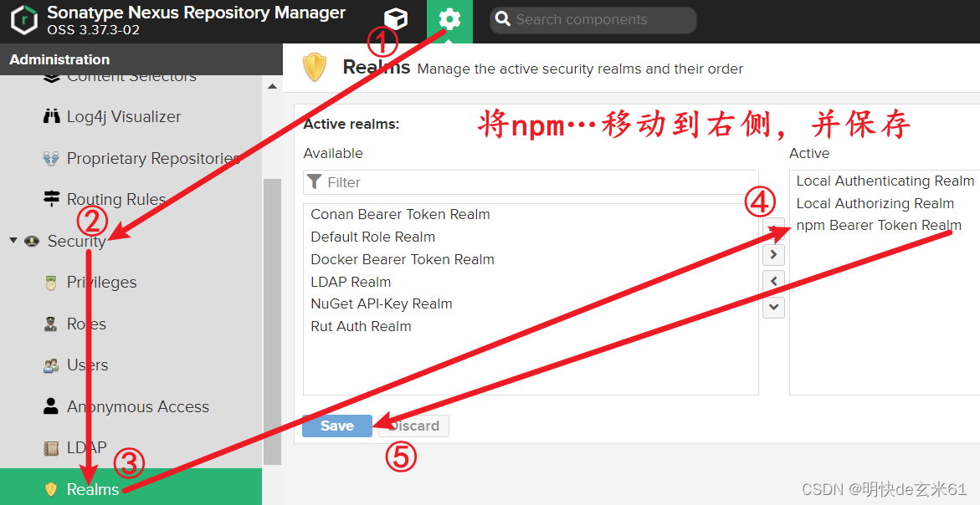Click the Filter field for available realms
The width and height of the screenshot is (980, 505).
531,182
